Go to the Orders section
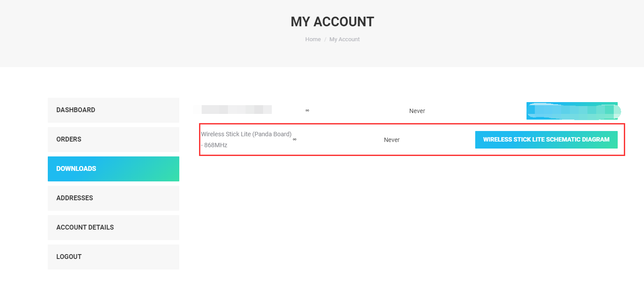This screenshot has height=287, width=644. click(114, 139)
